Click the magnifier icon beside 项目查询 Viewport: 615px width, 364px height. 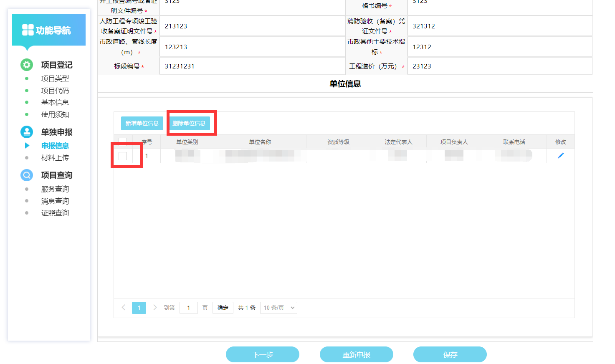click(x=27, y=175)
